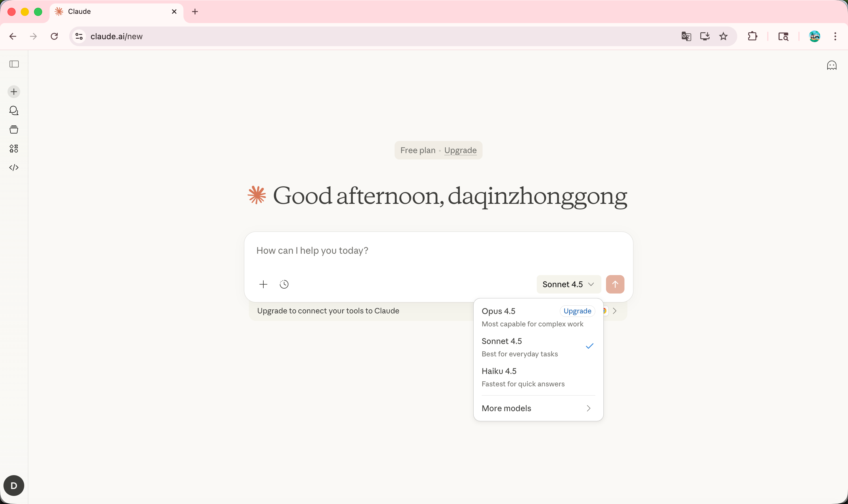Viewport: 848px width, 504px height.
Task: Open the Projects icon in sidebar
Action: point(14,129)
